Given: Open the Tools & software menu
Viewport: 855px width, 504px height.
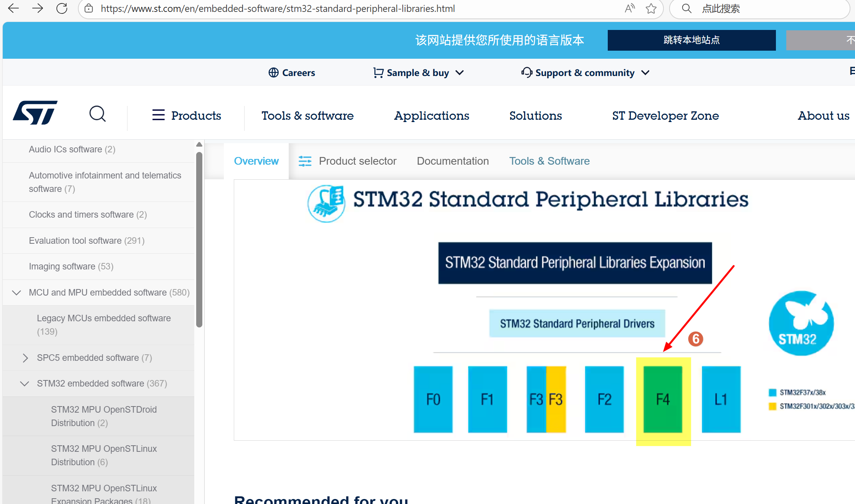Looking at the screenshot, I should tap(308, 116).
